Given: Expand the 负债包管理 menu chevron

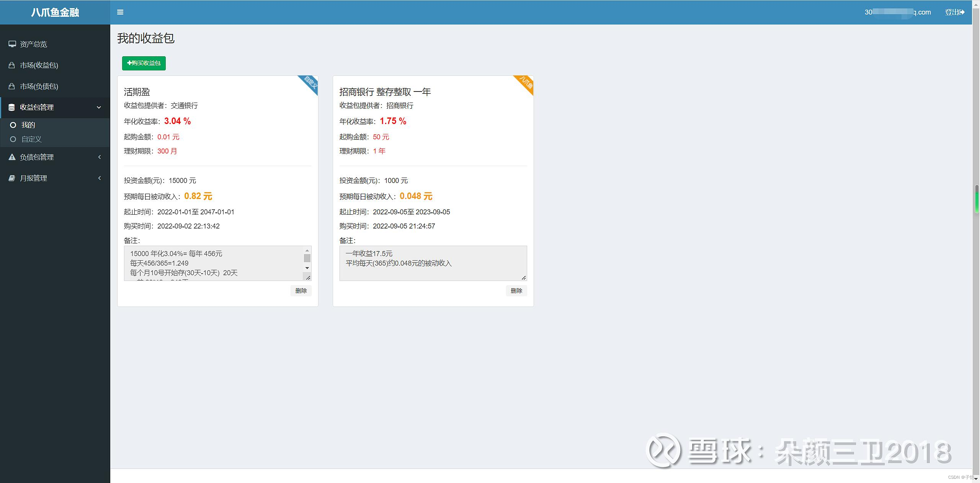Looking at the screenshot, I should [x=100, y=157].
